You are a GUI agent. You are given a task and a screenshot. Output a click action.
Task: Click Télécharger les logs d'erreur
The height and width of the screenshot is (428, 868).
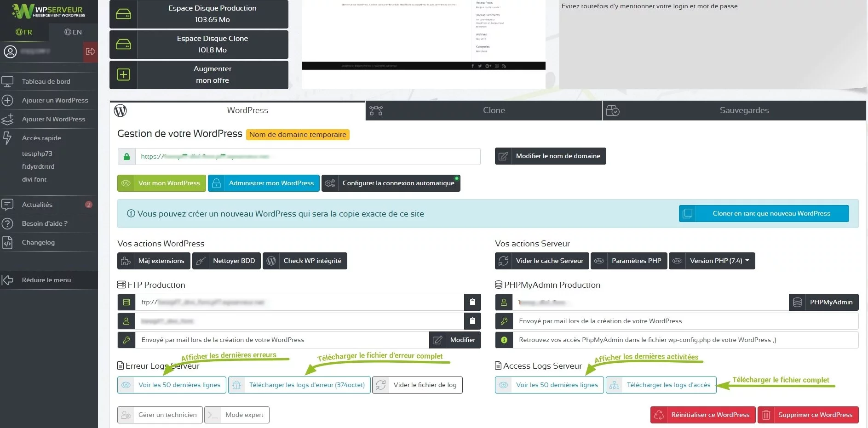point(299,385)
